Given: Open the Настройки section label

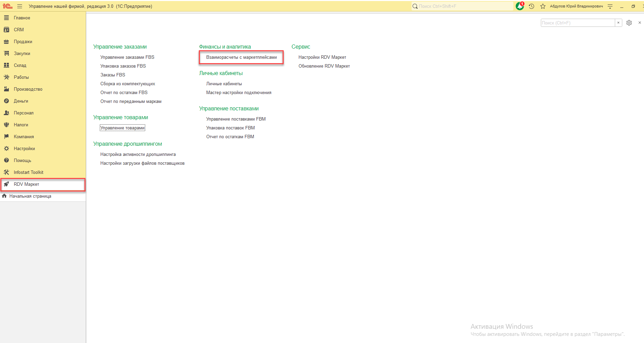Looking at the screenshot, I should (x=24, y=148).
